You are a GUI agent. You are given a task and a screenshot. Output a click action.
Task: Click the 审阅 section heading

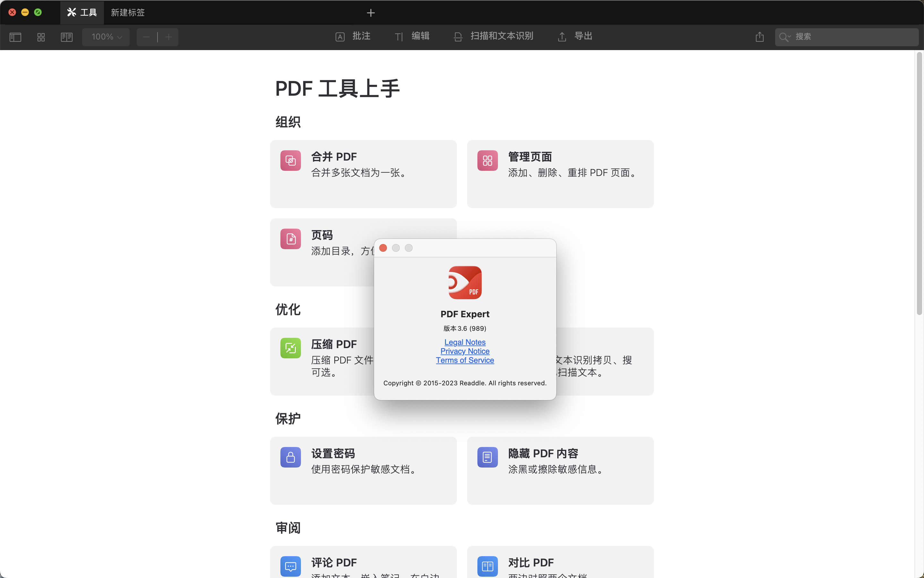pos(288,528)
